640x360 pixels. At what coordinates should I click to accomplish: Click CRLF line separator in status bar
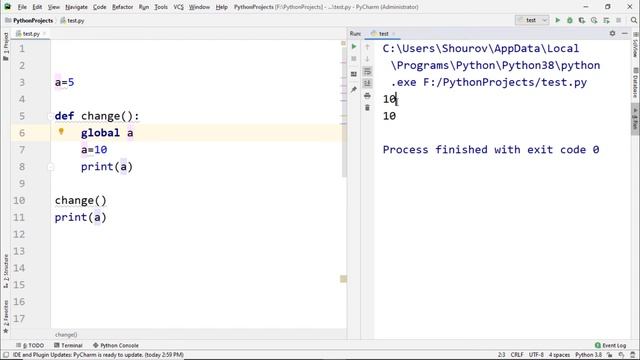pyautogui.click(x=517, y=355)
